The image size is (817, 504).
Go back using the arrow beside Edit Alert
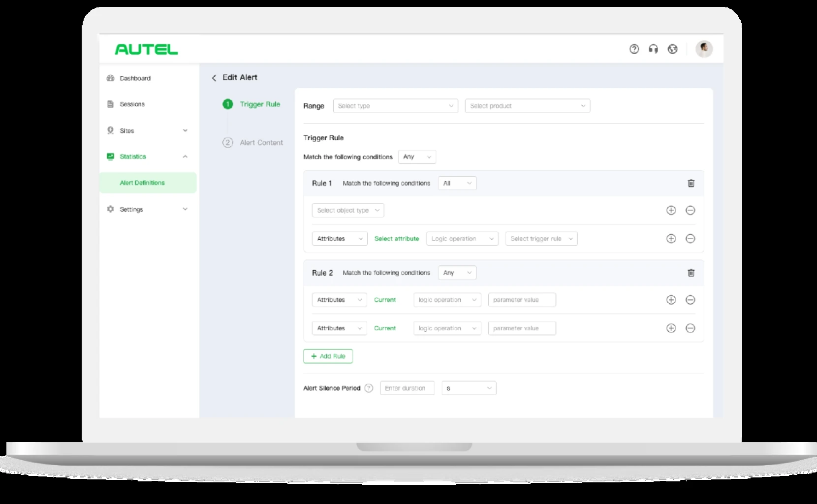pos(214,78)
